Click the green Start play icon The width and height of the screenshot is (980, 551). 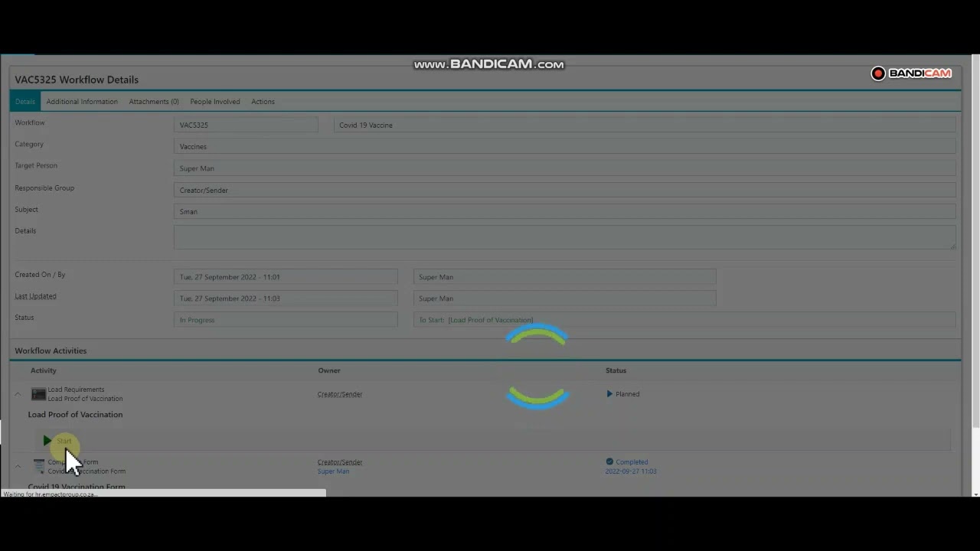coord(47,441)
